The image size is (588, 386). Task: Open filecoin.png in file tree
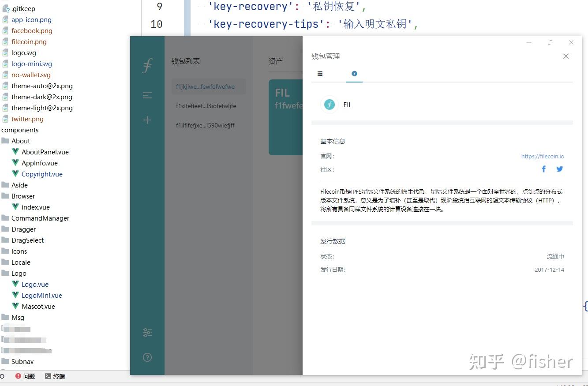[29, 41]
